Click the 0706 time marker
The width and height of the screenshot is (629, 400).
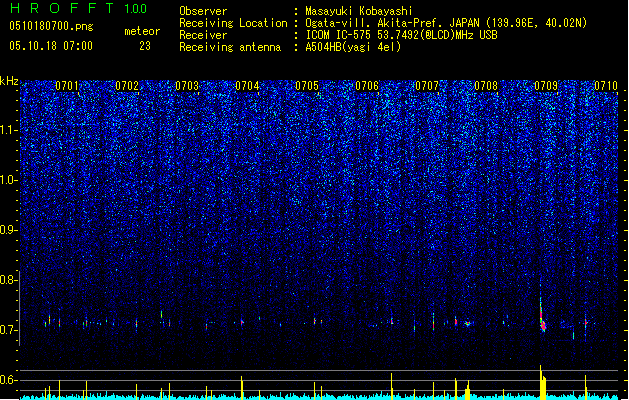tap(367, 86)
